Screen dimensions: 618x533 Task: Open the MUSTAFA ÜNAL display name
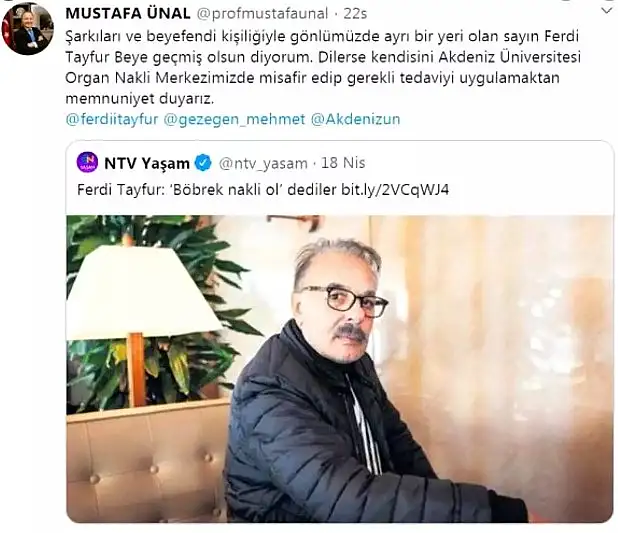coord(128,14)
